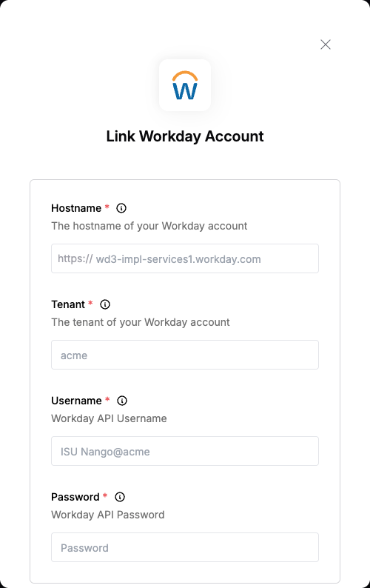Click the 'Workday API Username' helper text
This screenshot has height=588, width=370.
pyautogui.click(x=109, y=418)
